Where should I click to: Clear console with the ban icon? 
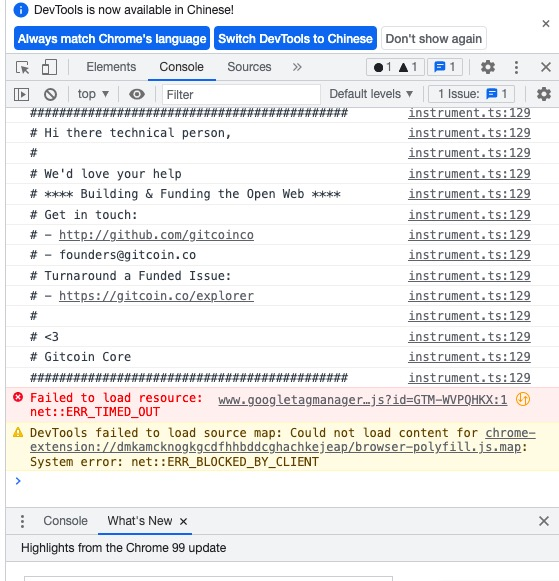coord(50,94)
